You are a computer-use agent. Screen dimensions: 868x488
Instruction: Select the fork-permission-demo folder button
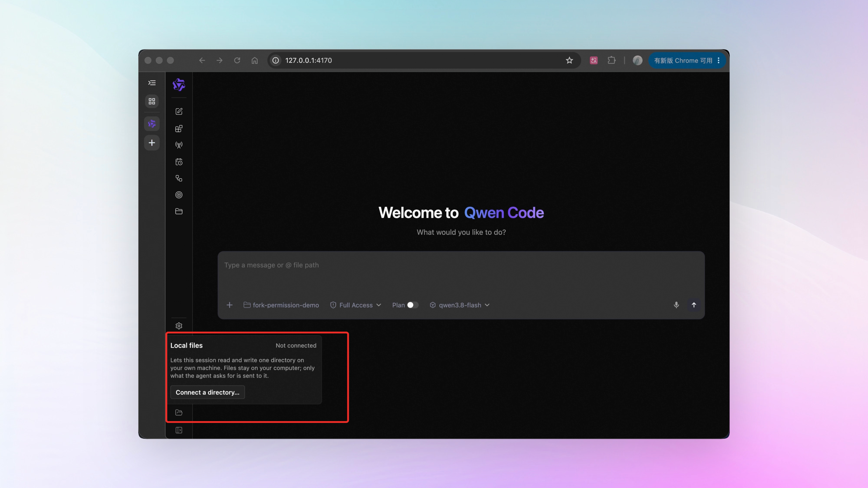pyautogui.click(x=281, y=305)
